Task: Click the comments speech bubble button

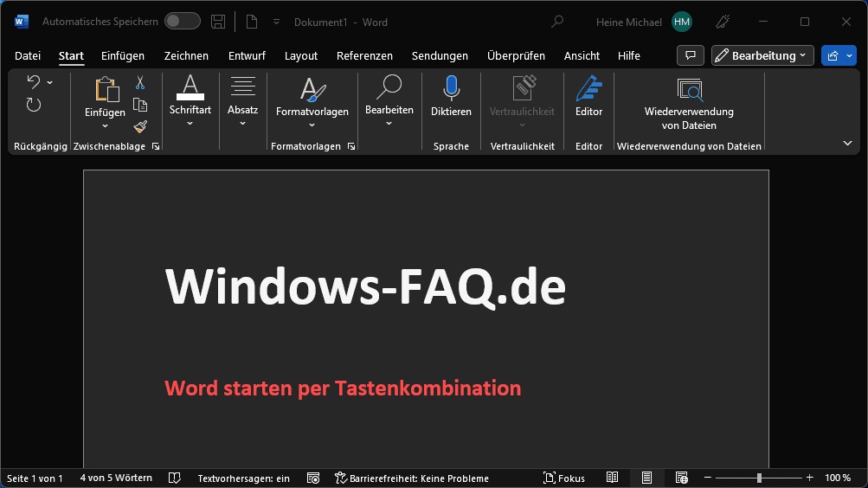Action: point(691,55)
